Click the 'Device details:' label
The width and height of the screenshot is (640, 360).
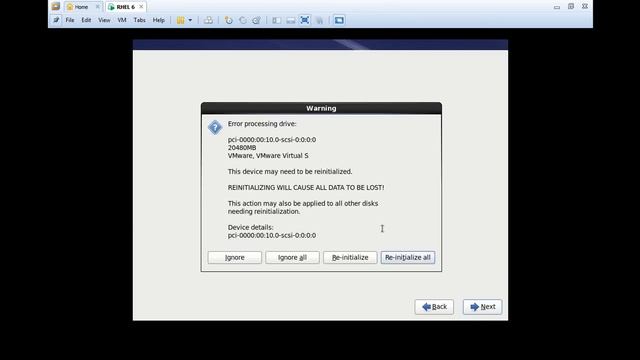[x=251, y=227]
